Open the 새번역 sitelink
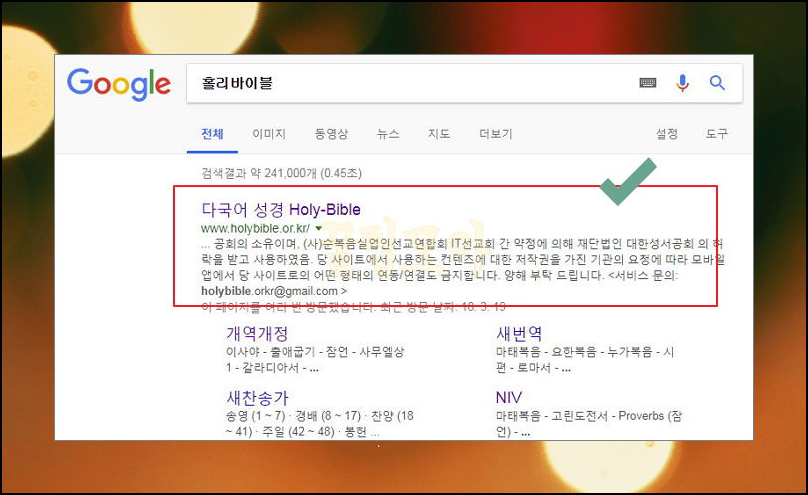The width and height of the screenshot is (808, 495). pos(519,334)
